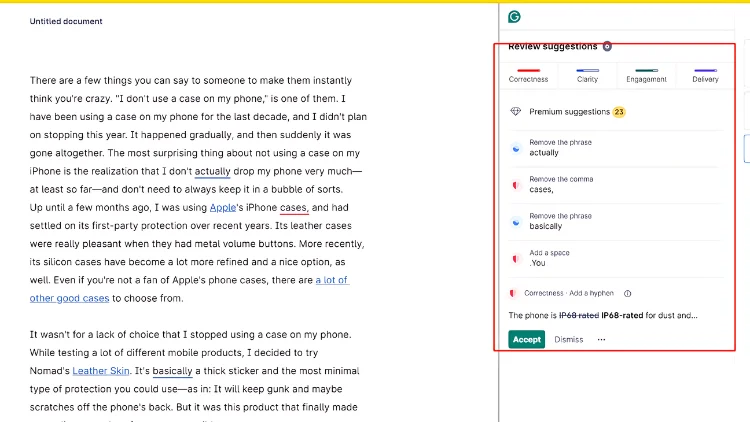Switch to the Delivery tab

pos(706,76)
